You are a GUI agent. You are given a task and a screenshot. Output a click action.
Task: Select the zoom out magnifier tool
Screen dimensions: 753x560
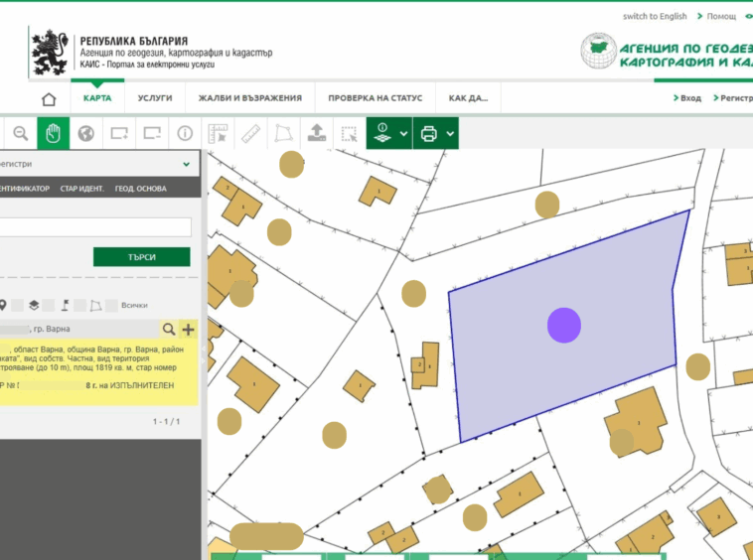[20, 133]
